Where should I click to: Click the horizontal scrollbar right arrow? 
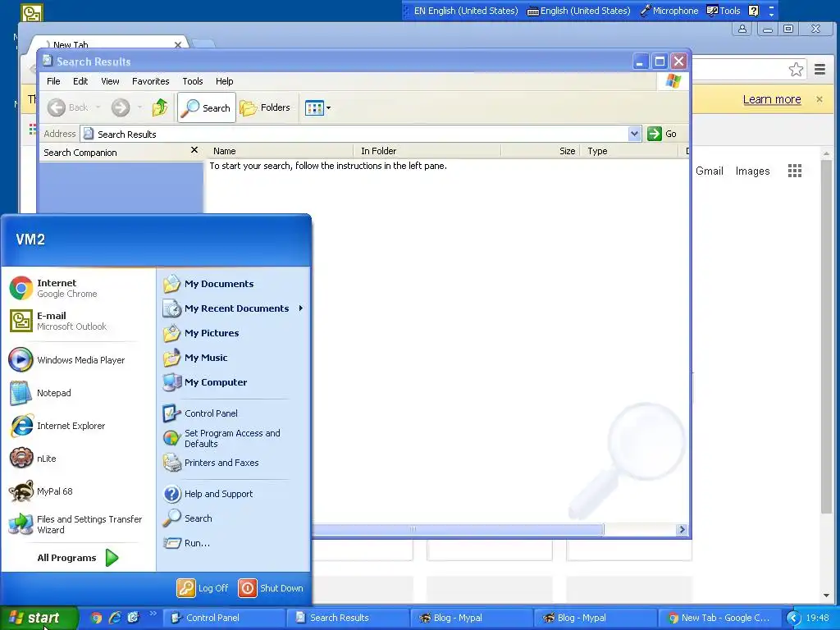tap(682, 529)
